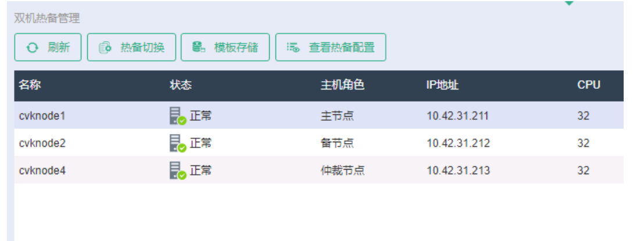Select the cvknode1 row name

click(42, 116)
